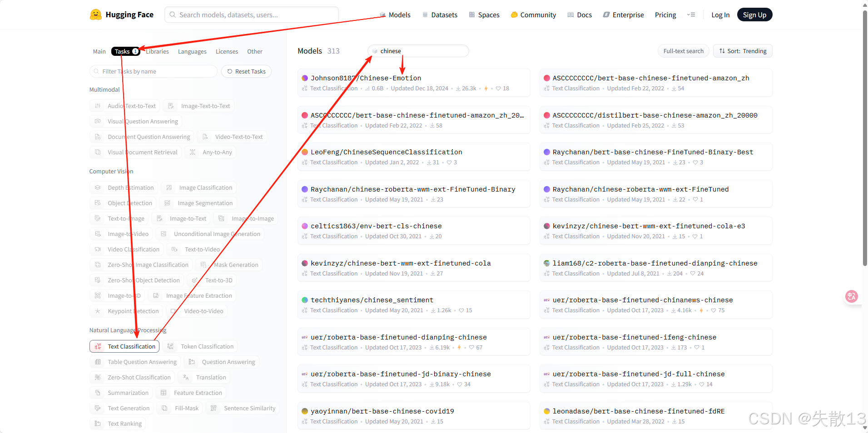This screenshot has height=433, width=868.
Task: Switch to the Libraries filter tab
Action: 157,51
